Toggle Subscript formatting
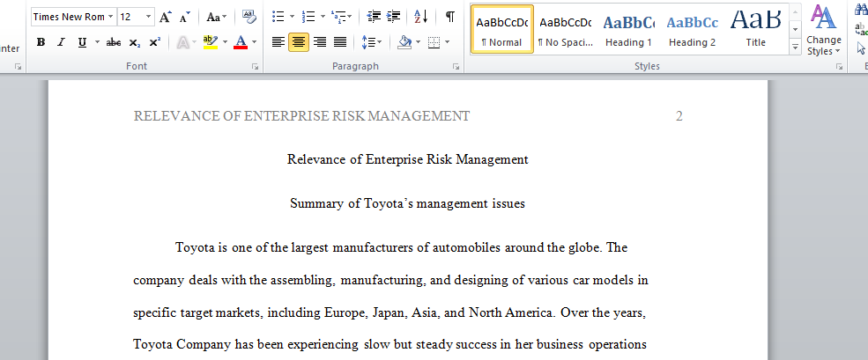 [x=134, y=42]
